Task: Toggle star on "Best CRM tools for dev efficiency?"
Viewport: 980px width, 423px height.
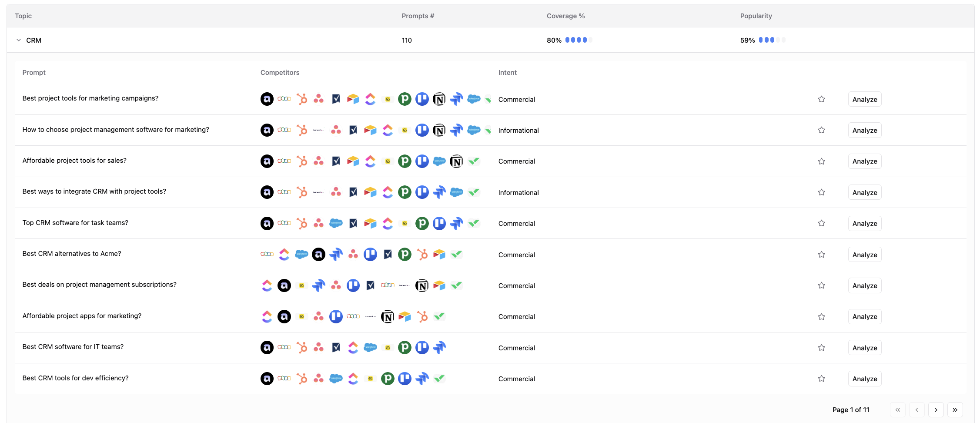Action: click(821, 379)
